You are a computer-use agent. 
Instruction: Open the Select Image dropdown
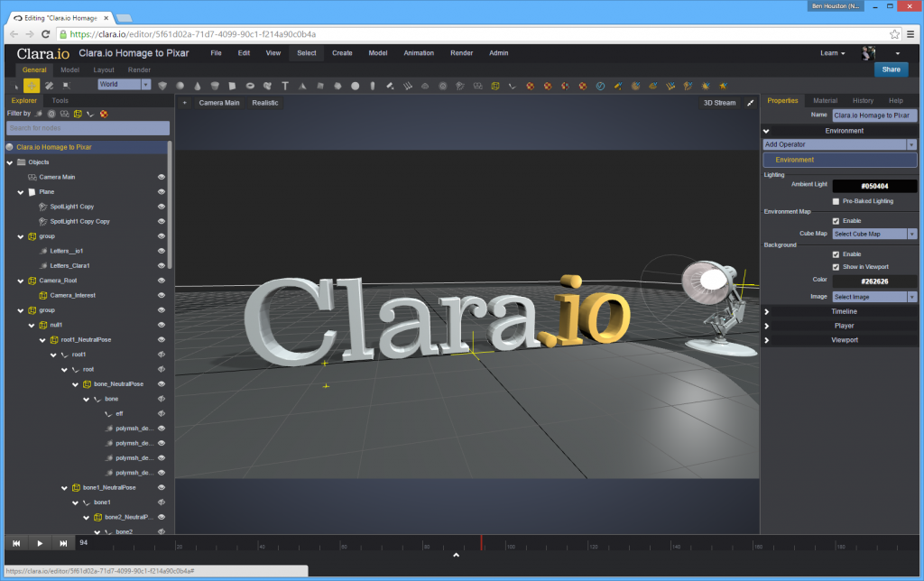tap(874, 297)
